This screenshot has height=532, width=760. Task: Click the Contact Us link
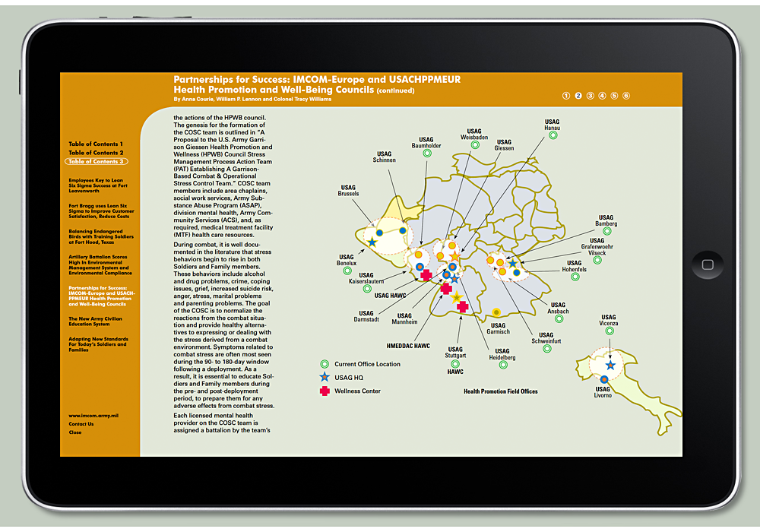pos(81,424)
